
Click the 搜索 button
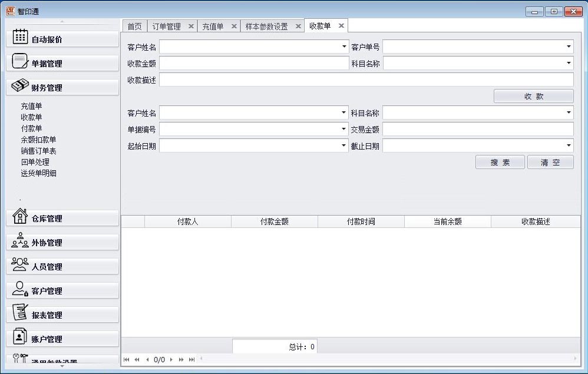coord(500,163)
